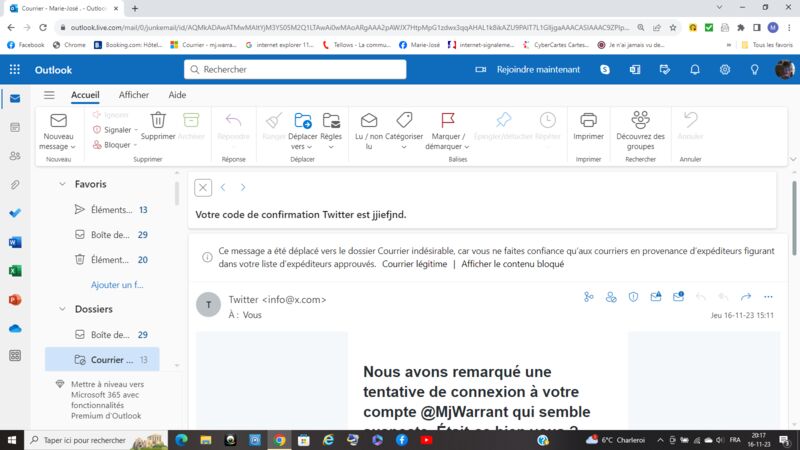This screenshot has height=450, width=800.
Task: Click Supprimer trash button in ribbon
Action: click(x=158, y=126)
